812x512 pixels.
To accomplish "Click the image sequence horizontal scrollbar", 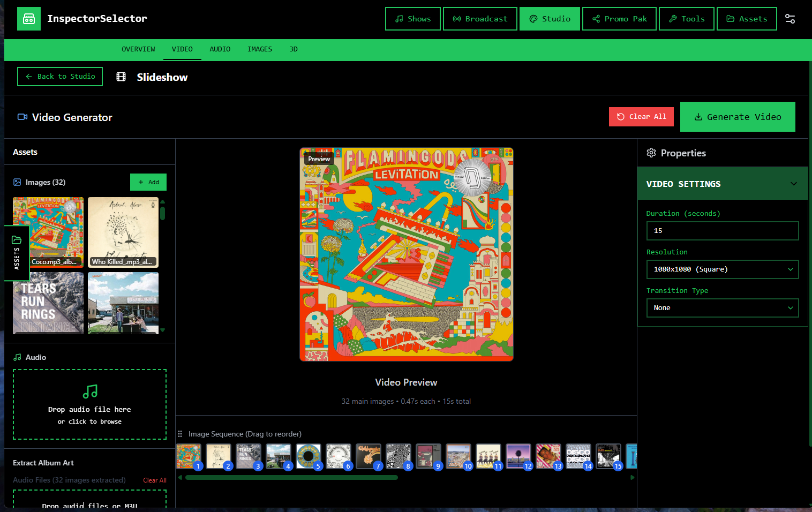I will [291, 477].
